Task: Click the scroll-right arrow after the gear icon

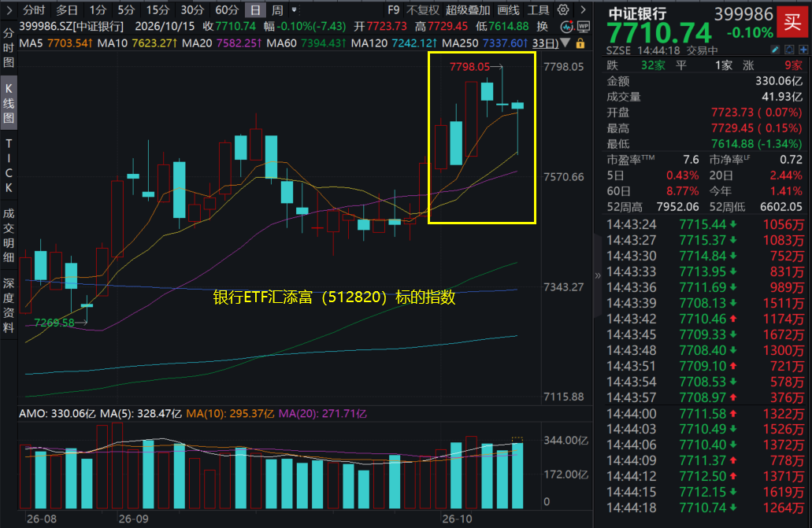Action: coord(583,9)
